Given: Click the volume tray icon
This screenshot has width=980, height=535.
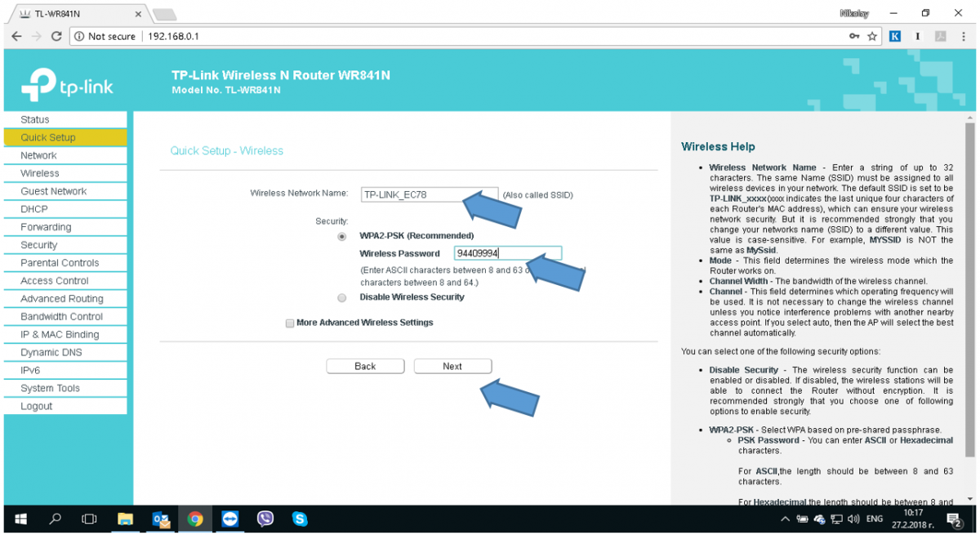Looking at the screenshot, I should (853, 519).
